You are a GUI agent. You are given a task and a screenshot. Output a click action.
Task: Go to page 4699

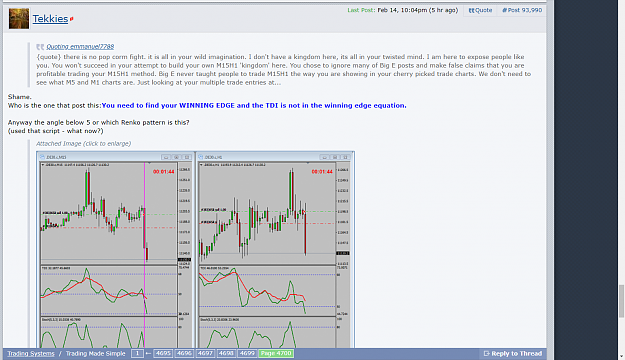[x=247, y=354]
